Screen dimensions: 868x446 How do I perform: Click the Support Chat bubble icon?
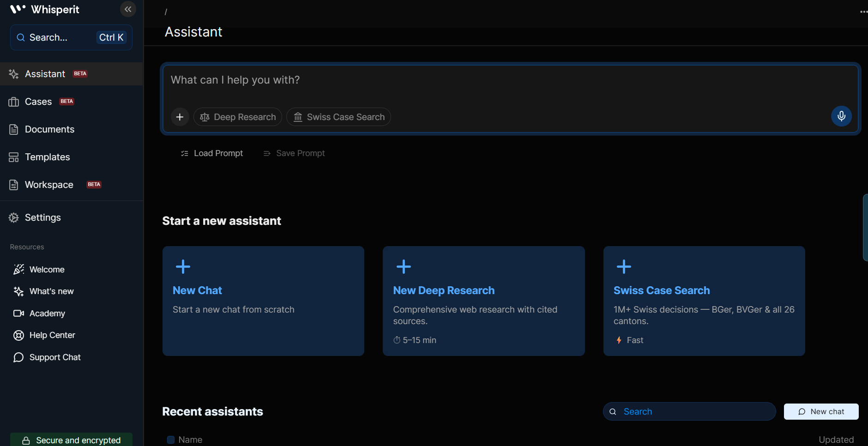coord(18,357)
